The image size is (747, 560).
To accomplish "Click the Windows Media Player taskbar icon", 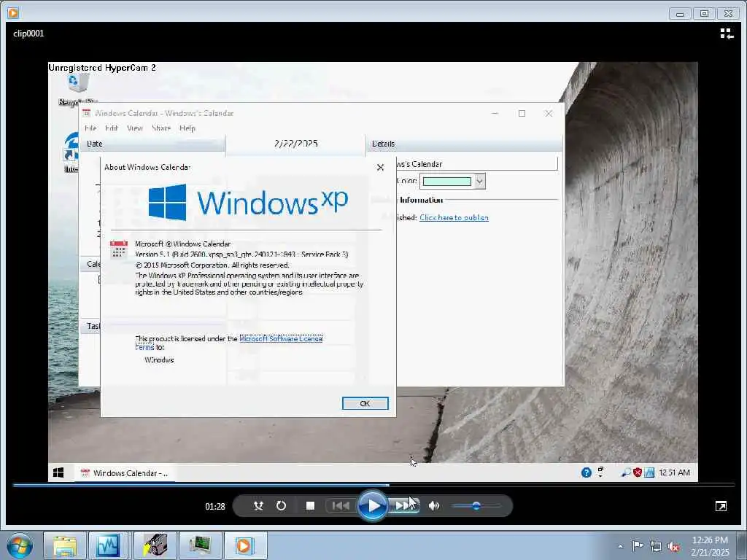I will click(245, 545).
